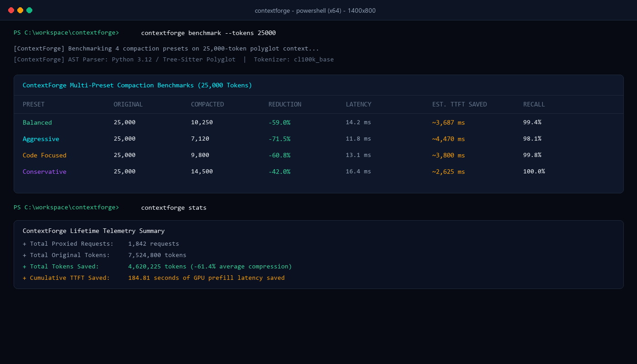Click the ORIGINAL column header
Image resolution: width=637 pixels, height=364 pixels.
[128, 104]
